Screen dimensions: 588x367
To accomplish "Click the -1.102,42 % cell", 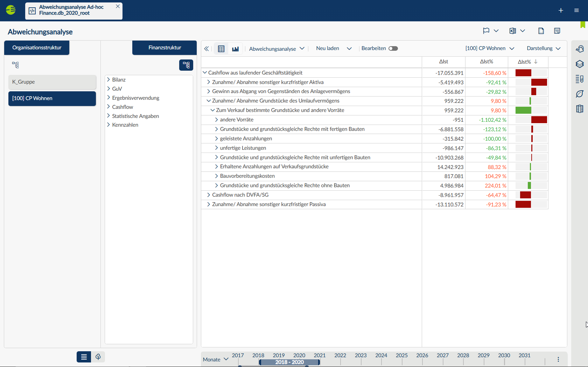I will tap(486, 120).
